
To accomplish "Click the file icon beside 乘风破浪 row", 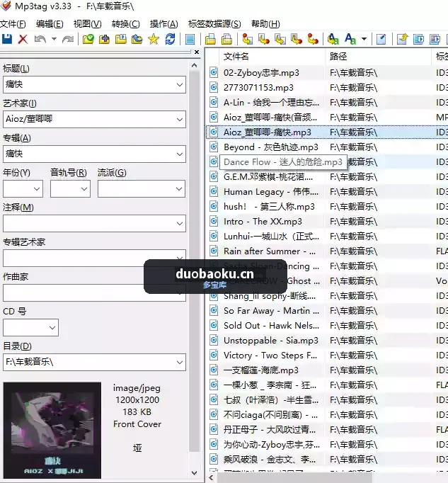I will coord(214,460).
